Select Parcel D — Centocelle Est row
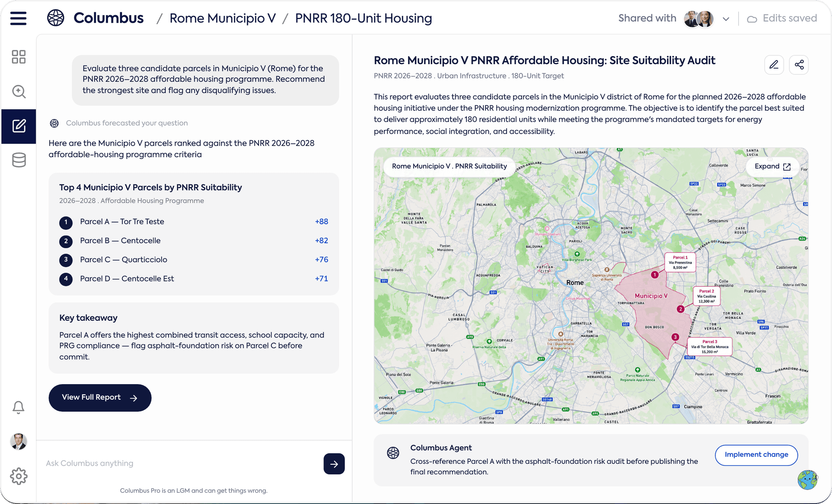The height and width of the screenshot is (504, 832). point(194,279)
